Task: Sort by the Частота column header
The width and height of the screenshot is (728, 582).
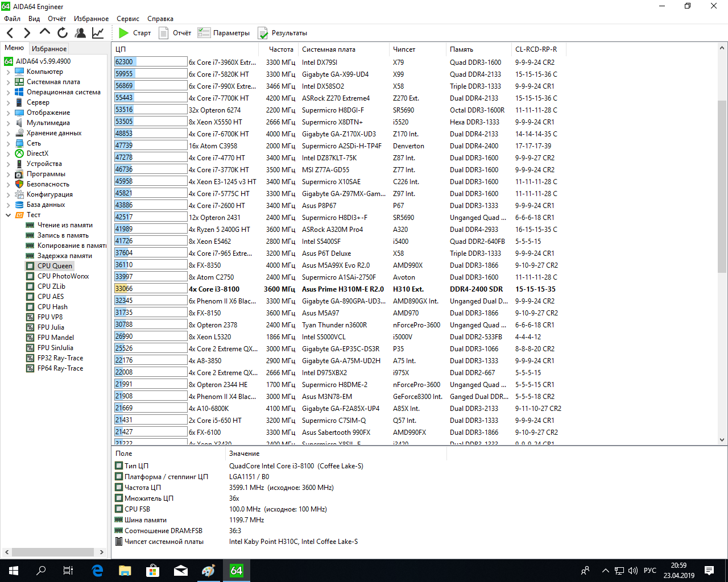Action: pyautogui.click(x=279, y=49)
